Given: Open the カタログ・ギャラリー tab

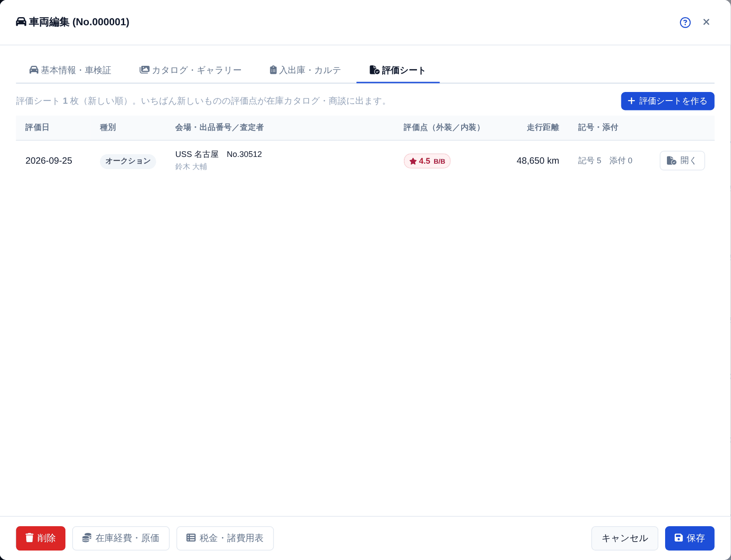Looking at the screenshot, I should (190, 70).
